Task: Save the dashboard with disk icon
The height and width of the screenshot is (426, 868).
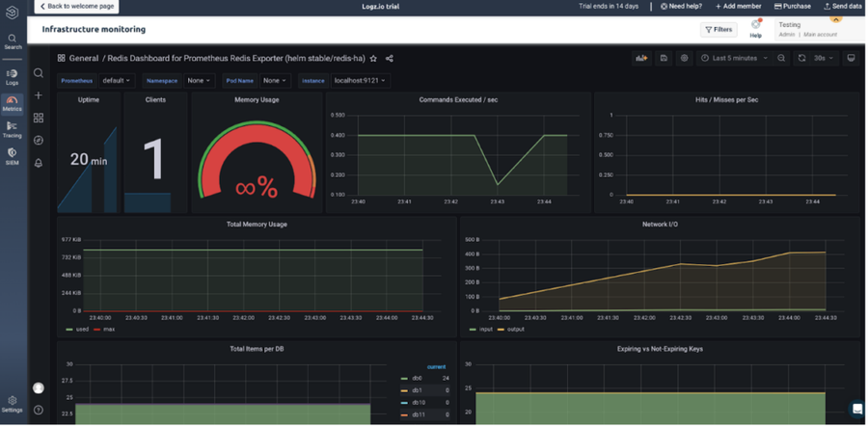Action: tap(664, 58)
